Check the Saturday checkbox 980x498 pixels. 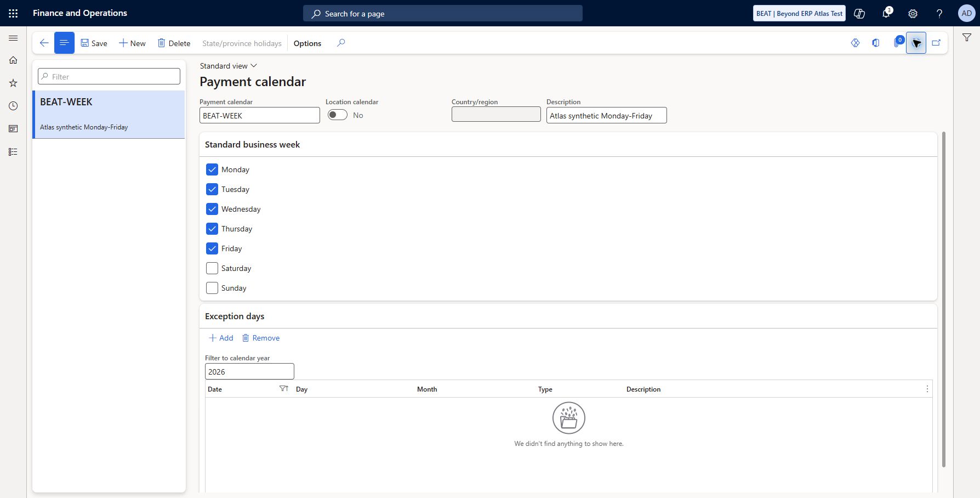(212, 268)
